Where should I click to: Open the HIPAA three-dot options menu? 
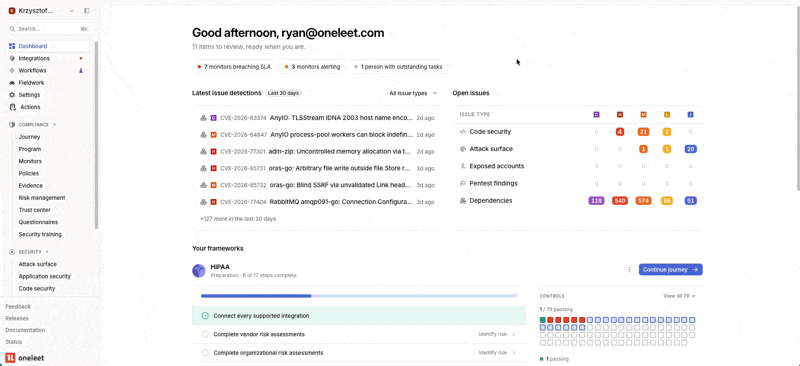[x=629, y=270]
